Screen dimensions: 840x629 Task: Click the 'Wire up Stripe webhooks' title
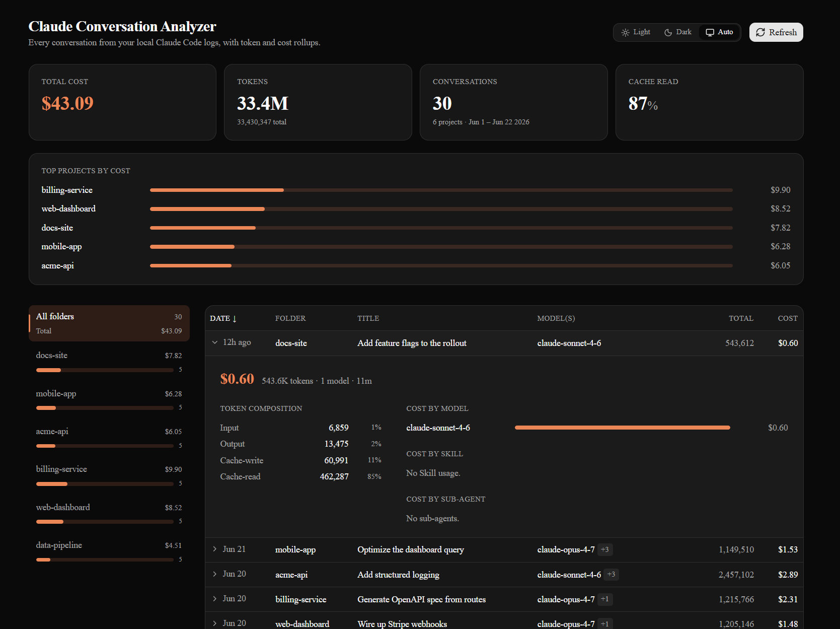pyautogui.click(x=402, y=624)
